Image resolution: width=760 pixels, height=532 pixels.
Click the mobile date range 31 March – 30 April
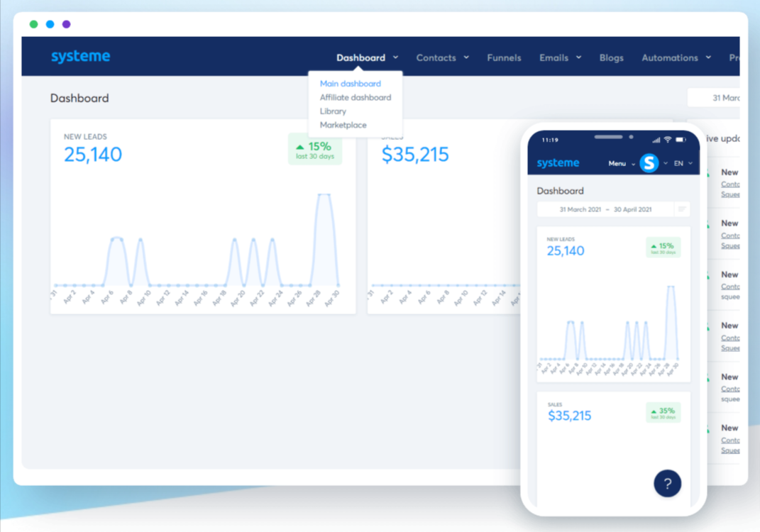pyautogui.click(x=607, y=209)
